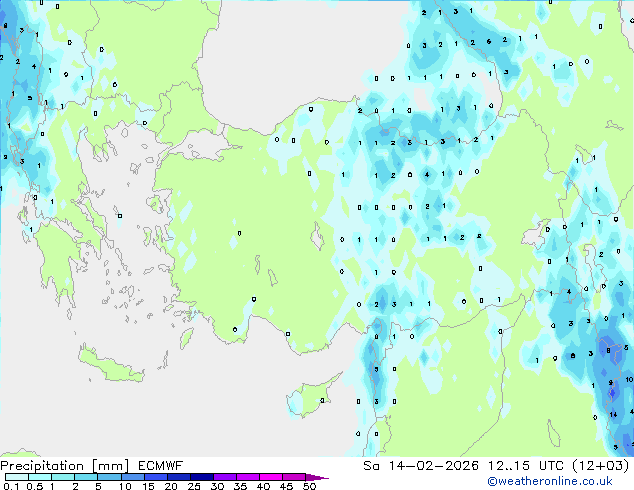Click the 0.5–1 mm legend color box
The image size is (634, 490).
coord(40,477)
